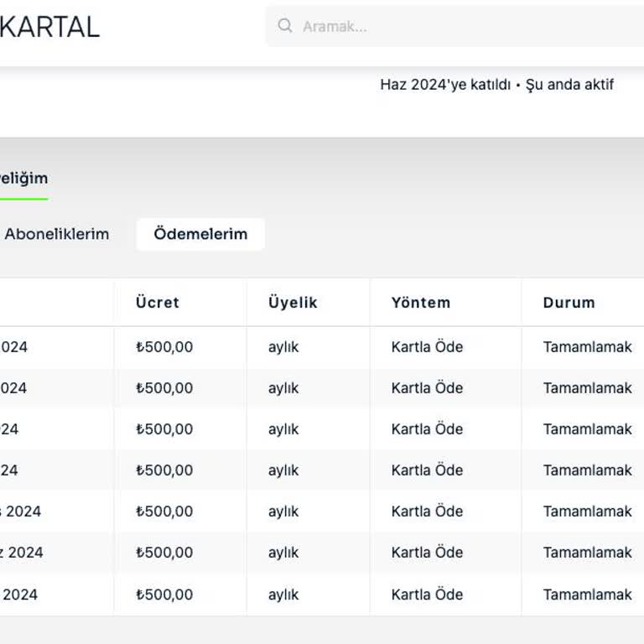
Task: Click Tamamlamak in the 's 2024' row
Action: 588,512
